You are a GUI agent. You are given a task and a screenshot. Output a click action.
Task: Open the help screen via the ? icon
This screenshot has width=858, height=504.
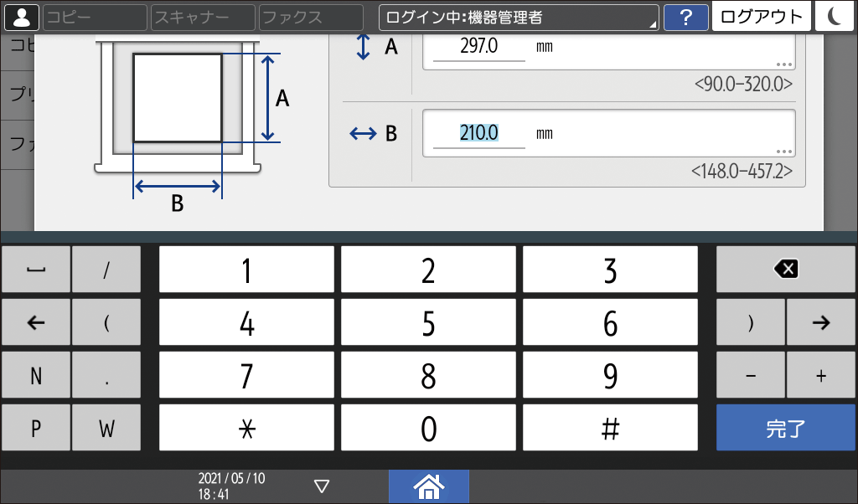pos(687,17)
